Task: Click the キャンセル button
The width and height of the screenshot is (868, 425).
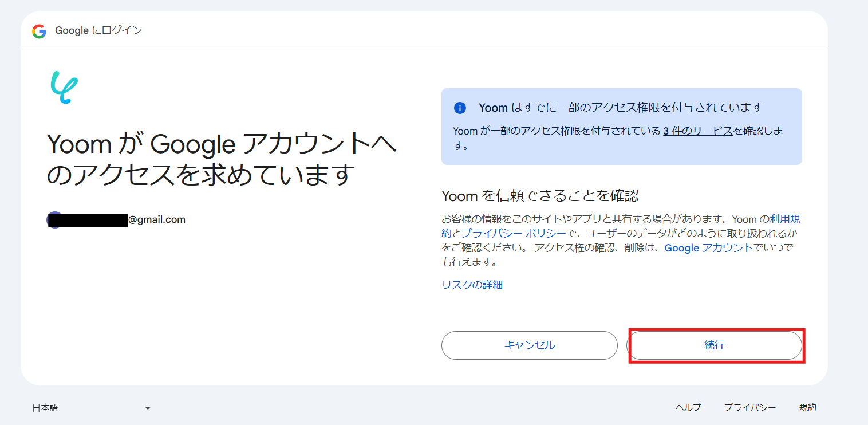Action: pos(530,345)
